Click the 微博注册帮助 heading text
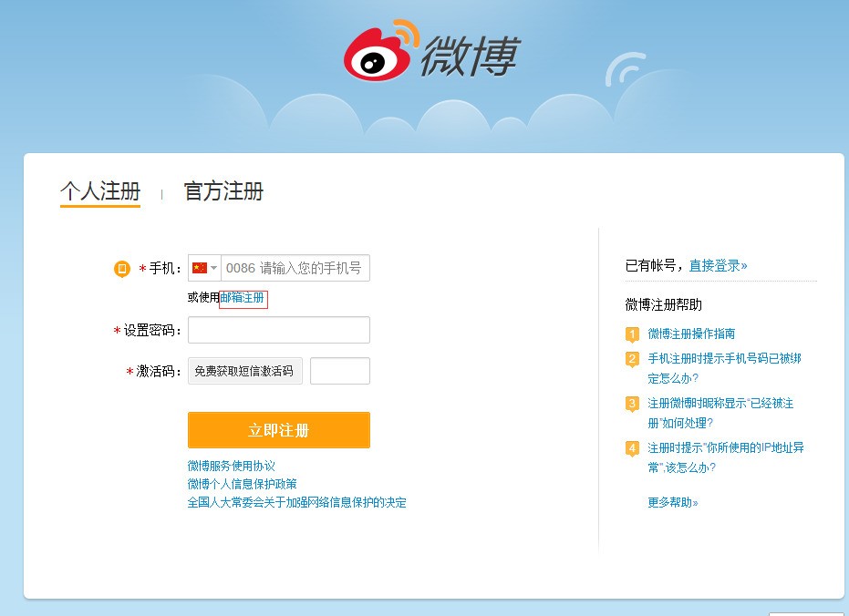Image resolution: width=849 pixels, height=616 pixels. pos(664,304)
